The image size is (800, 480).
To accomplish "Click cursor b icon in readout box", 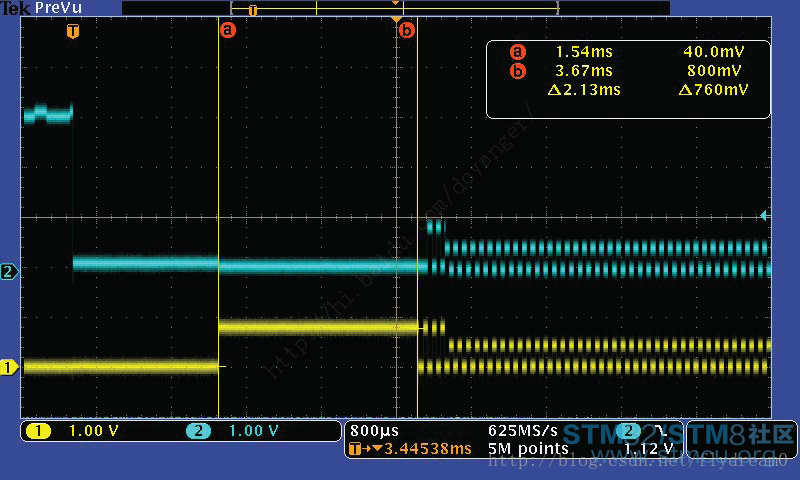I will [517, 71].
